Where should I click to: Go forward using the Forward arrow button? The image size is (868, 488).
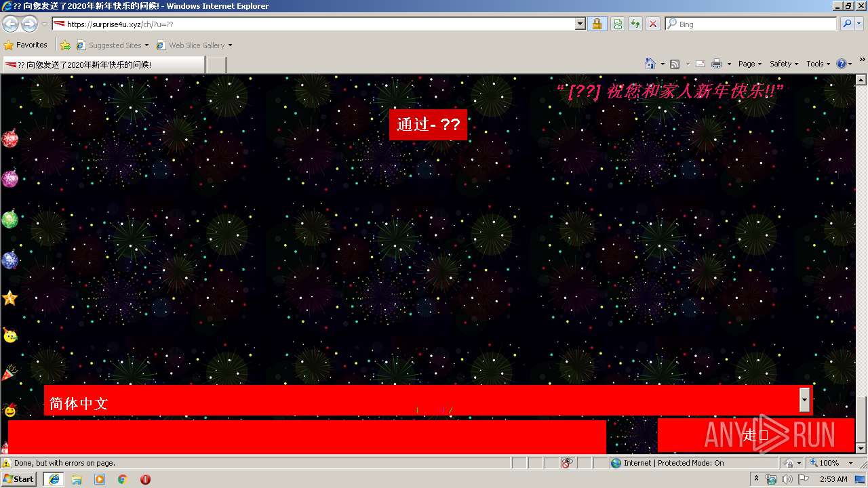[29, 24]
